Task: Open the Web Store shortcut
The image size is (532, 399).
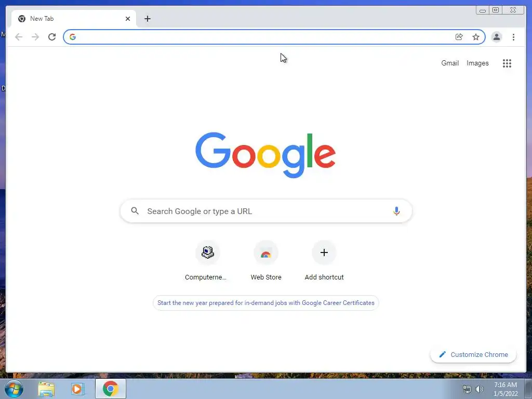Action: pyautogui.click(x=265, y=261)
